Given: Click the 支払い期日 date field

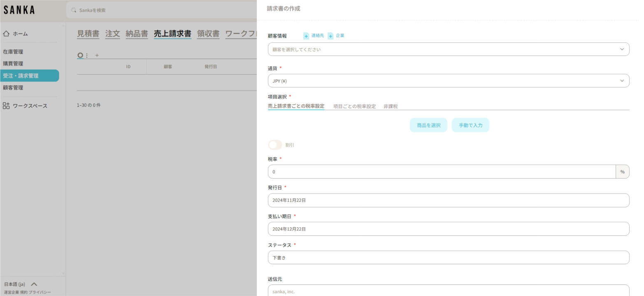Looking at the screenshot, I should pyautogui.click(x=448, y=229).
